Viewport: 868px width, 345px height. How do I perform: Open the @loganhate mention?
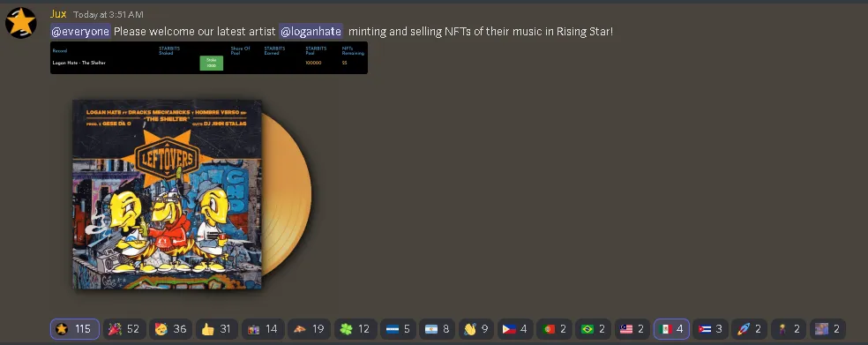tap(311, 32)
